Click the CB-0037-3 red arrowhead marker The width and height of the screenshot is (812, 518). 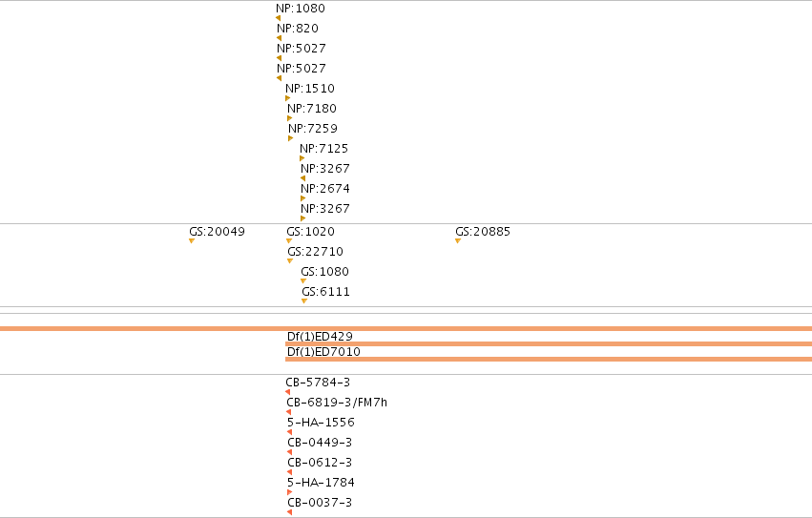click(x=290, y=512)
